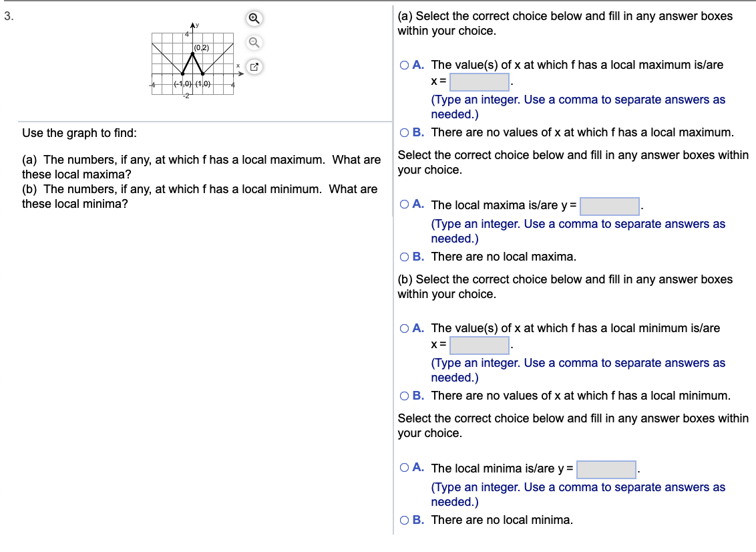This screenshot has height=552, width=756.
Task: Select 'There are no local maxima' option
Action: click(x=405, y=257)
